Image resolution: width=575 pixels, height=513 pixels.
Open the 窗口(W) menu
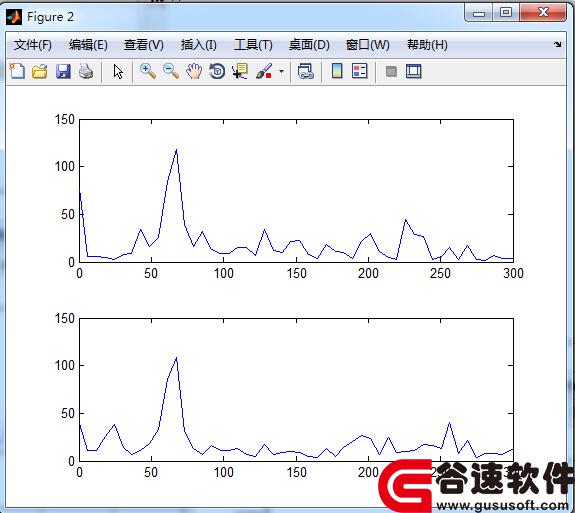click(x=367, y=45)
